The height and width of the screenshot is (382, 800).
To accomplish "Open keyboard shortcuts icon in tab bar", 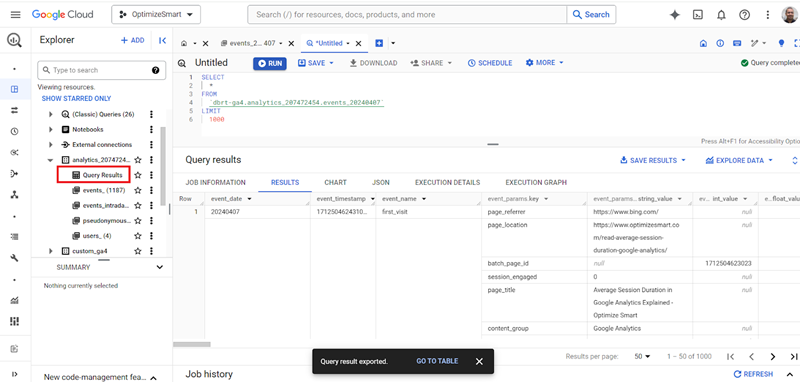I will coord(737,43).
